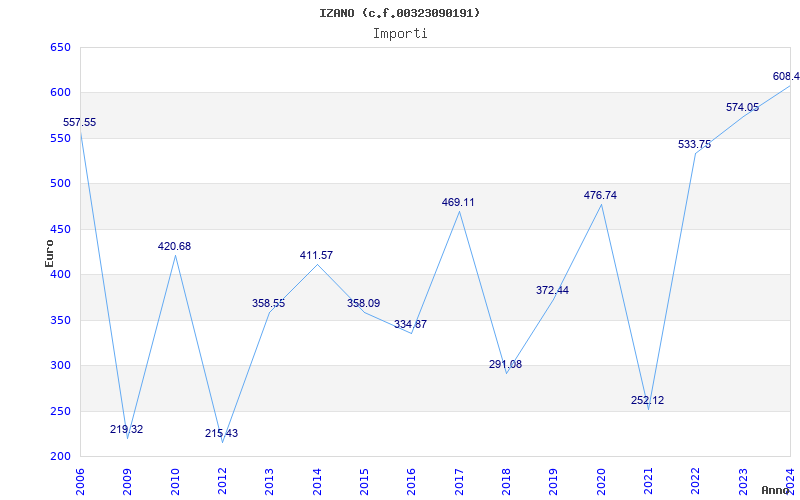Click the 2016 x-axis year label
Image resolution: width=800 pixels, height=500 pixels.
(412, 482)
